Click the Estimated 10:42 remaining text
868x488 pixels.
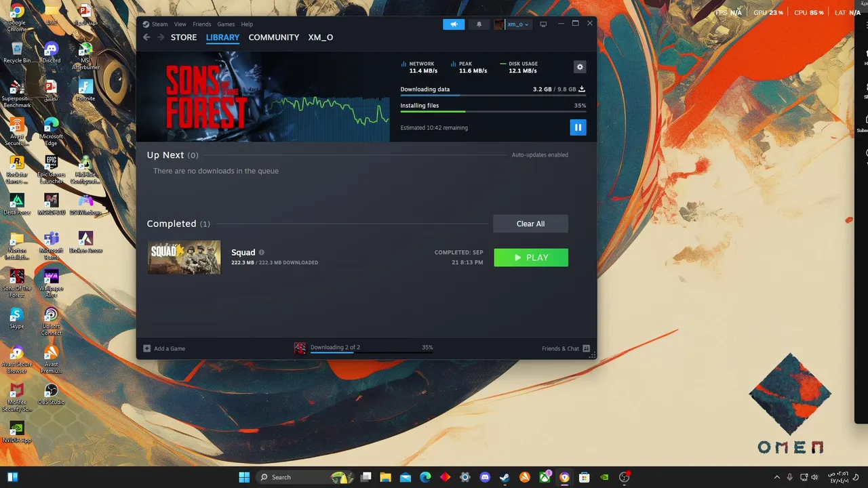click(x=434, y=127)
